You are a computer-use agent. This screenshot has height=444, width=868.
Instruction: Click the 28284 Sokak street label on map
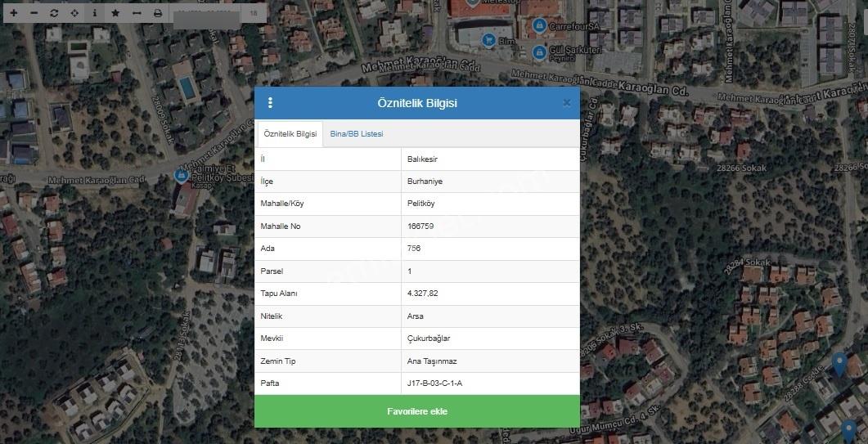(x=747, y=265)
